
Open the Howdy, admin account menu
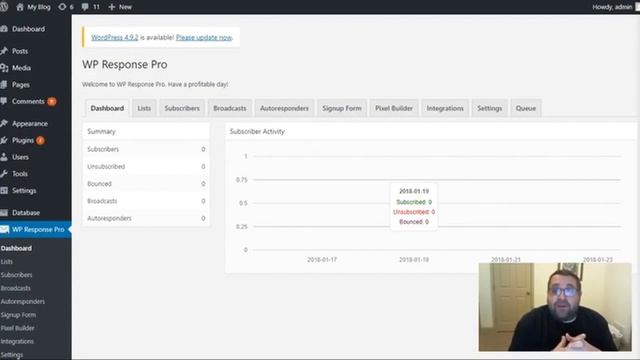(616, 7)
